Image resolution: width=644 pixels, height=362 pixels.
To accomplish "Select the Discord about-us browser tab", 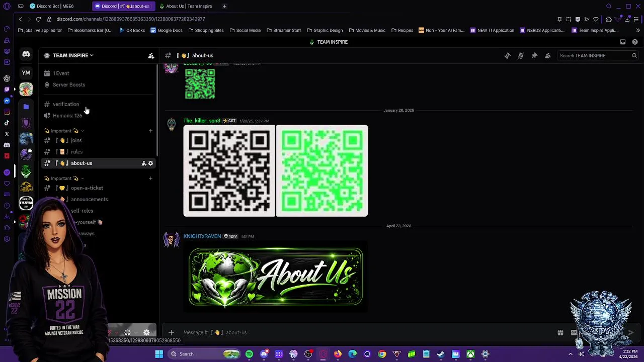I will click(x=124, y=7).
